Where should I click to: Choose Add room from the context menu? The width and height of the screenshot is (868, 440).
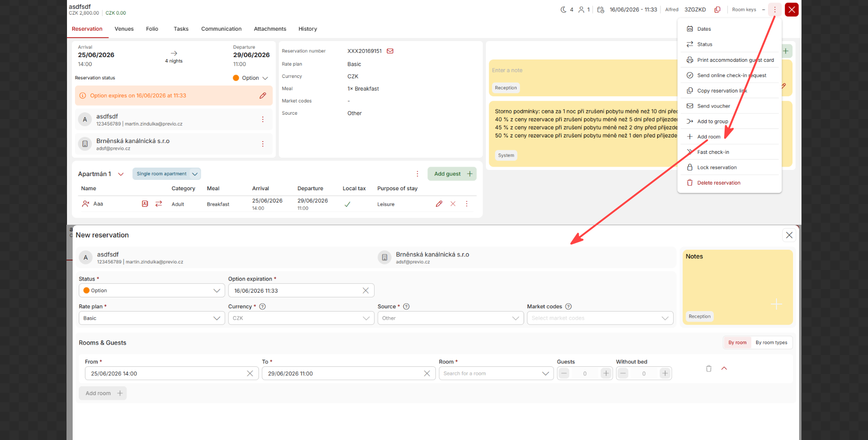tap(729, 137)
